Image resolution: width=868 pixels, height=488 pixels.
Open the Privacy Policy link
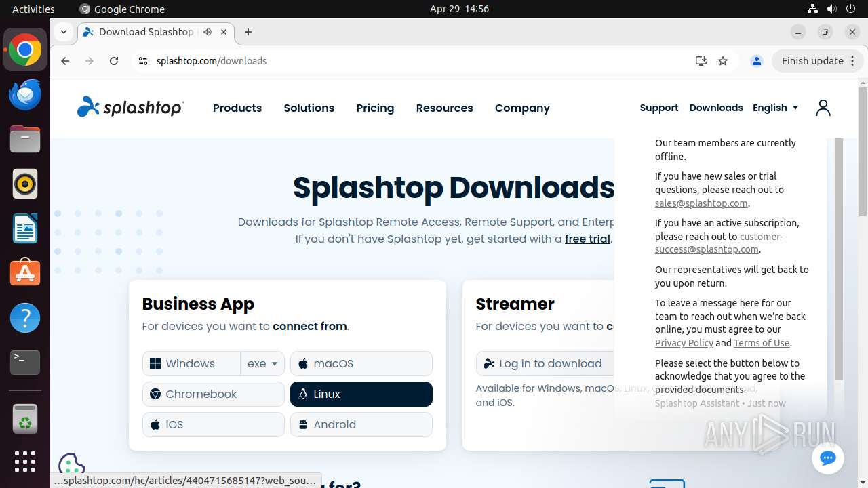coord(684,343)
